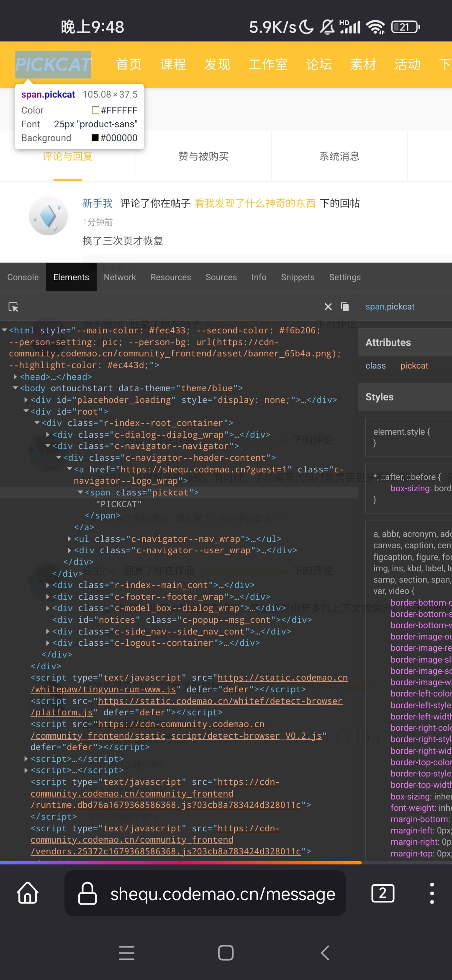This screenshot has height=980, width=452.
Task: Expand the c-logout--container div
Action: click(48, 642)
